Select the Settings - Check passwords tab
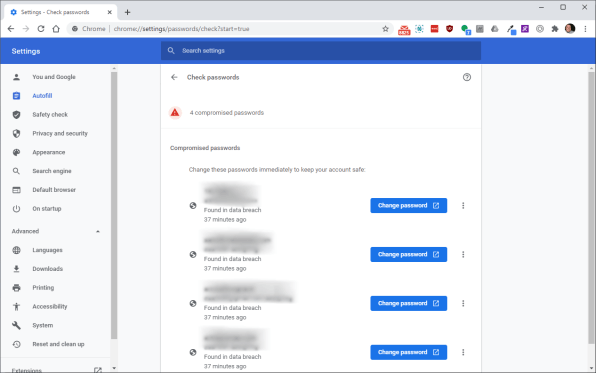The height and width of the screenshot is (373, 596). click(x=60, y=12)
